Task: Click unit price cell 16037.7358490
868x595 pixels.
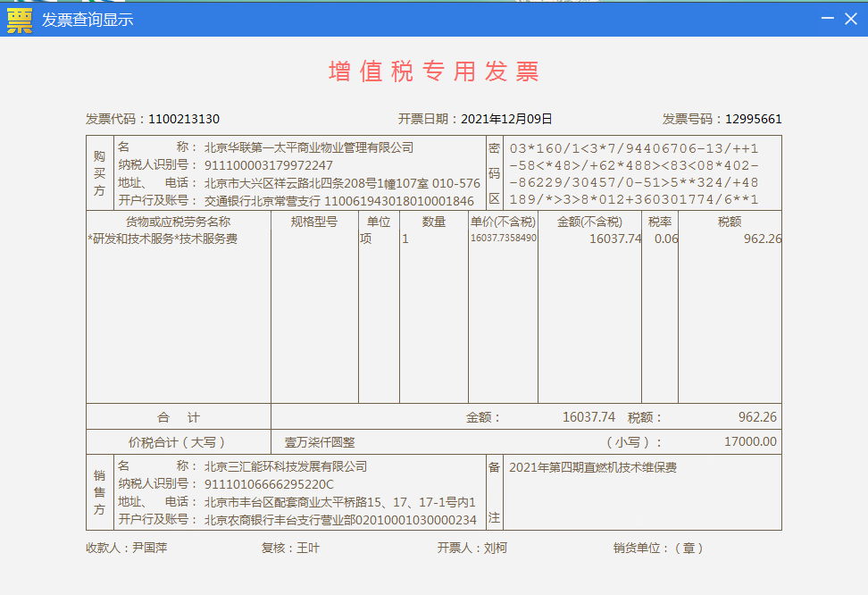Action: (504, 239)
